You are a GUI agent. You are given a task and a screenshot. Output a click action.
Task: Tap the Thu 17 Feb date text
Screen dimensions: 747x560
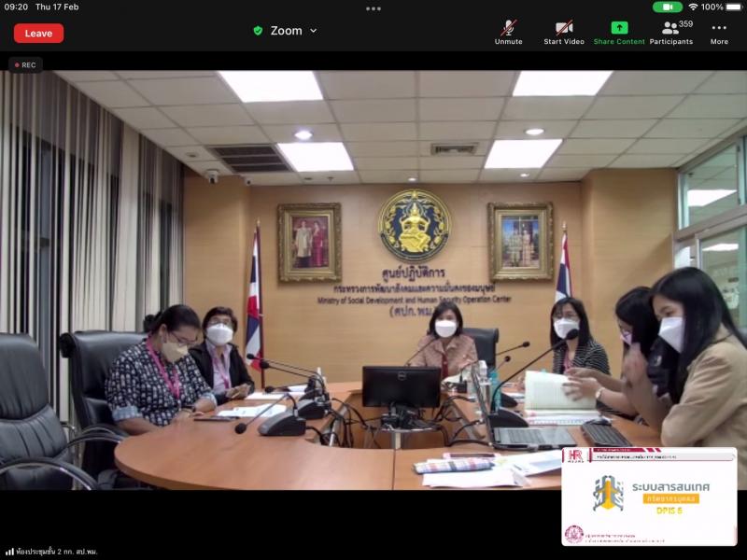pyautogui.click(x=57, y=7)
